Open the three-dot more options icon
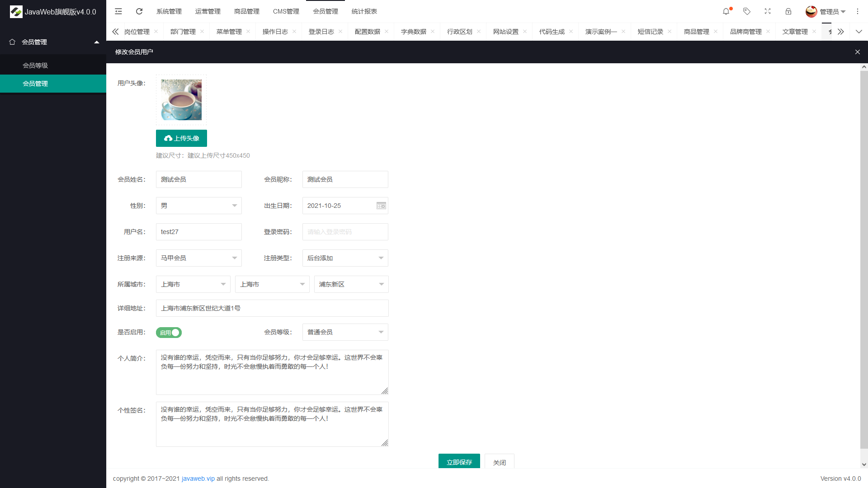The width and height of the screenshot is (868, 488). pyautogui.click(x=858, y=11)
